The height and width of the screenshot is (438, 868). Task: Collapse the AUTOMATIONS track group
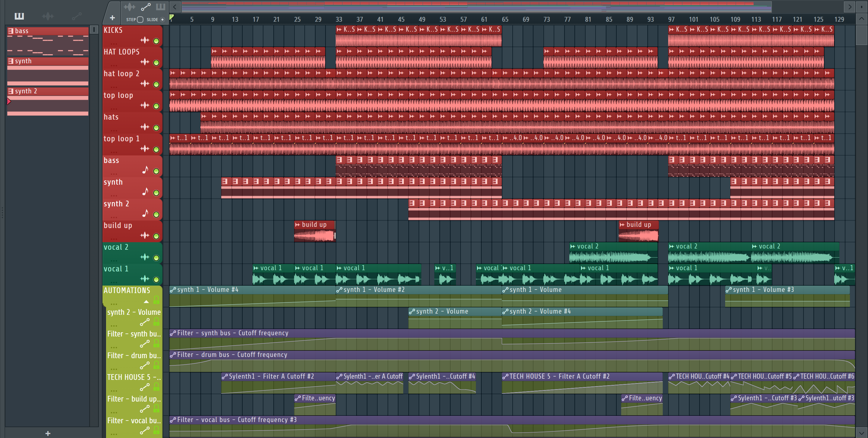(146, 302)
